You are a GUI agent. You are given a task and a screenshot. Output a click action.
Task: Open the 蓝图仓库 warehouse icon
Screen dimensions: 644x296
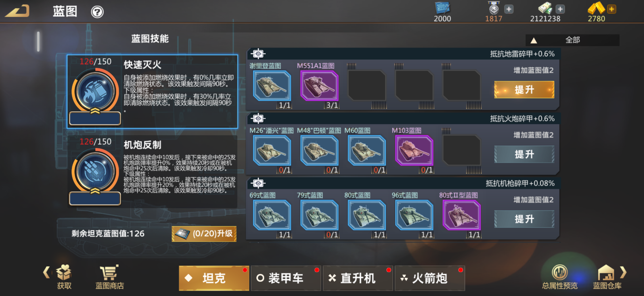(606, 272)
